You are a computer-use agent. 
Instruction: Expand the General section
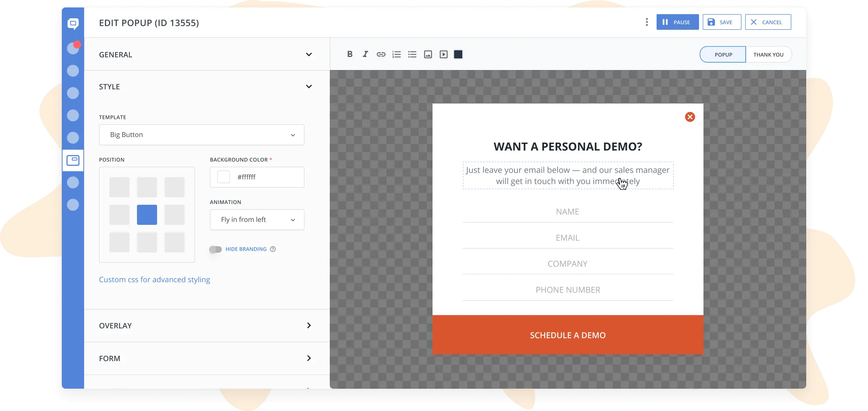point(205,54)
